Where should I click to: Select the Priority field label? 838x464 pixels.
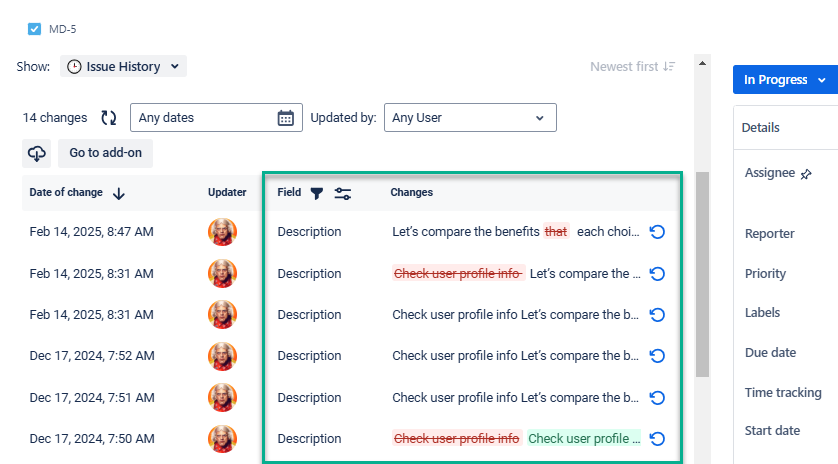765,274
